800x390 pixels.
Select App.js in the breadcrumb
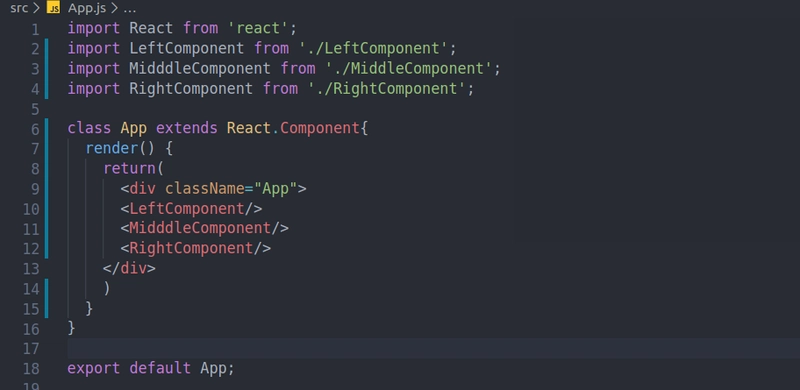[x=87, y=8]
